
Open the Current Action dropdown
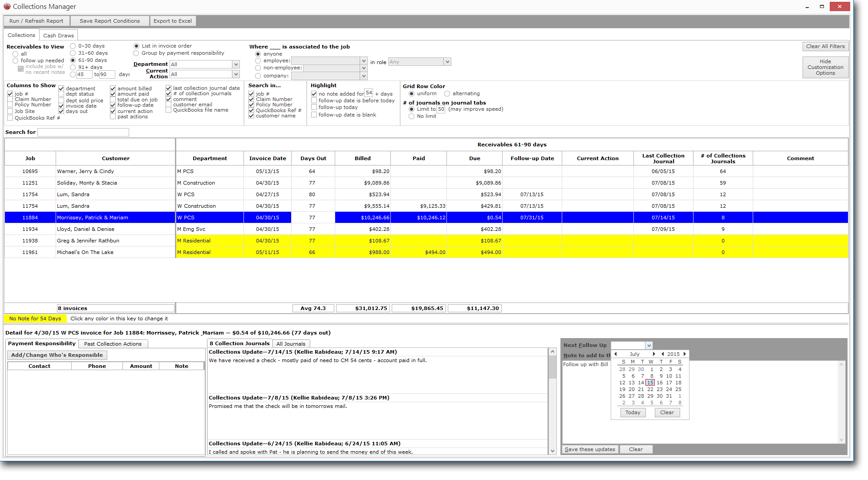coord(236,74)
